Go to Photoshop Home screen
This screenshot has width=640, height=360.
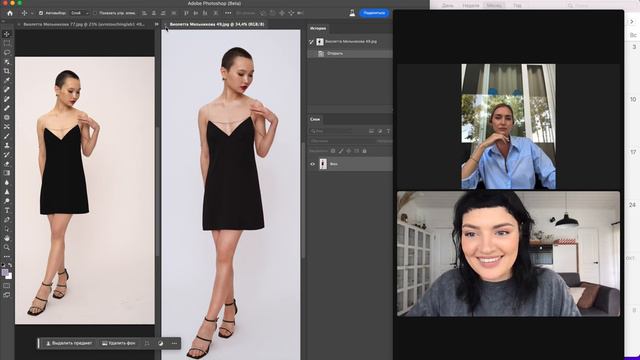(10, 13)
